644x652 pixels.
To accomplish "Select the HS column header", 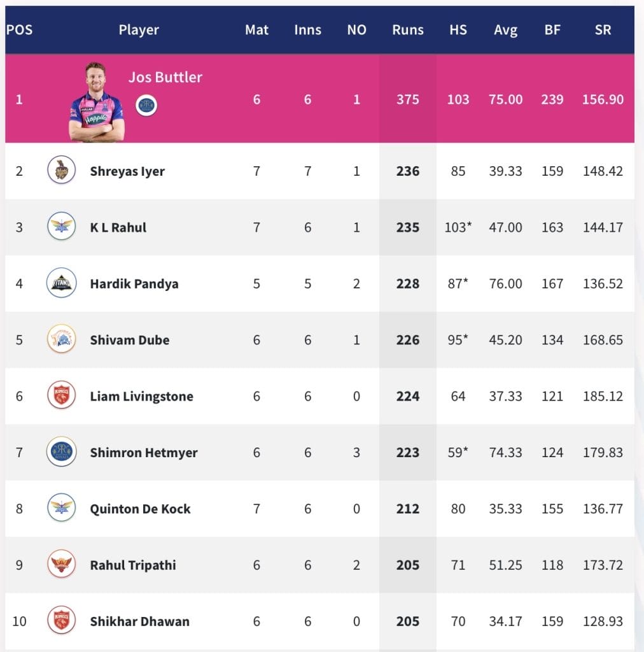I will 458,30.
